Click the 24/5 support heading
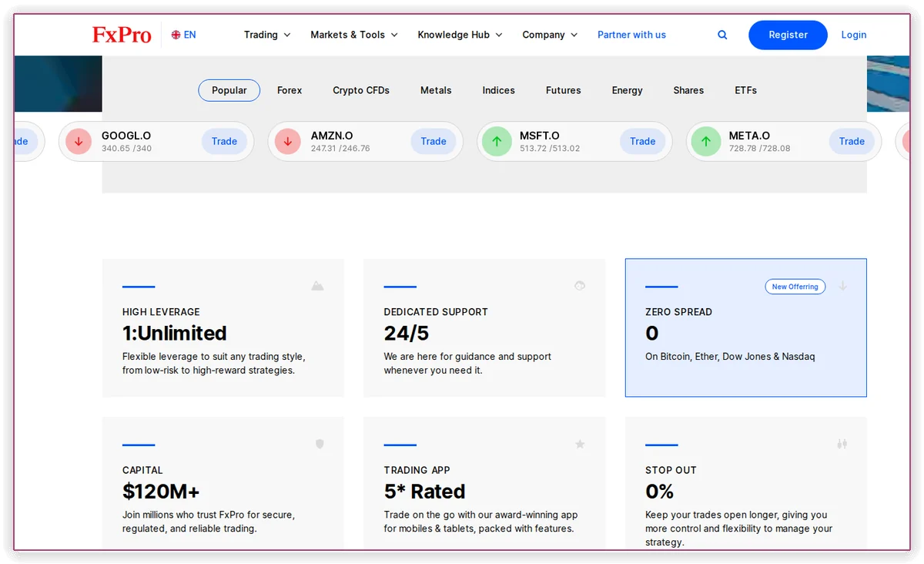Viewport: 924px width, 564px height. point(407,334)
